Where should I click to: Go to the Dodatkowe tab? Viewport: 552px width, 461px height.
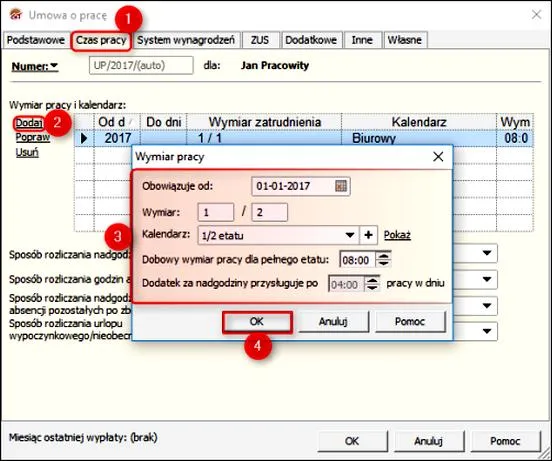(311, 40)
